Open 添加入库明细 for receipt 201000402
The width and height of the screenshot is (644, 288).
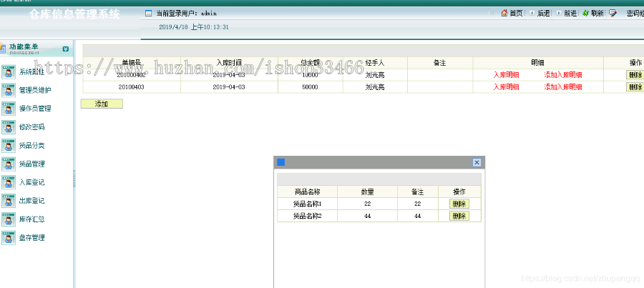click(x=563, y=75)
